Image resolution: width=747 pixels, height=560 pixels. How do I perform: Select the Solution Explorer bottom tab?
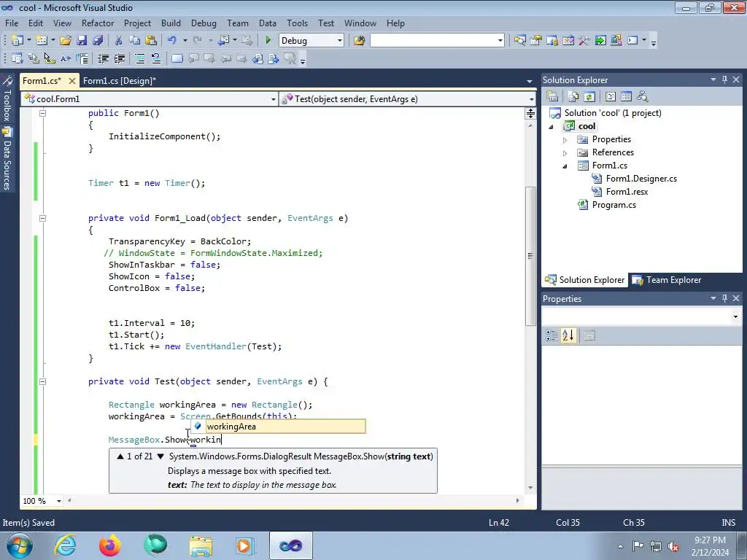585,280
